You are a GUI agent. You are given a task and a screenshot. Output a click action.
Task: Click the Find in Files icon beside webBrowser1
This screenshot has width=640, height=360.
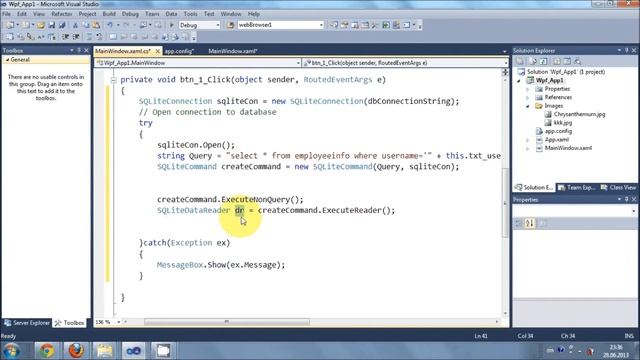coord(230,25)
